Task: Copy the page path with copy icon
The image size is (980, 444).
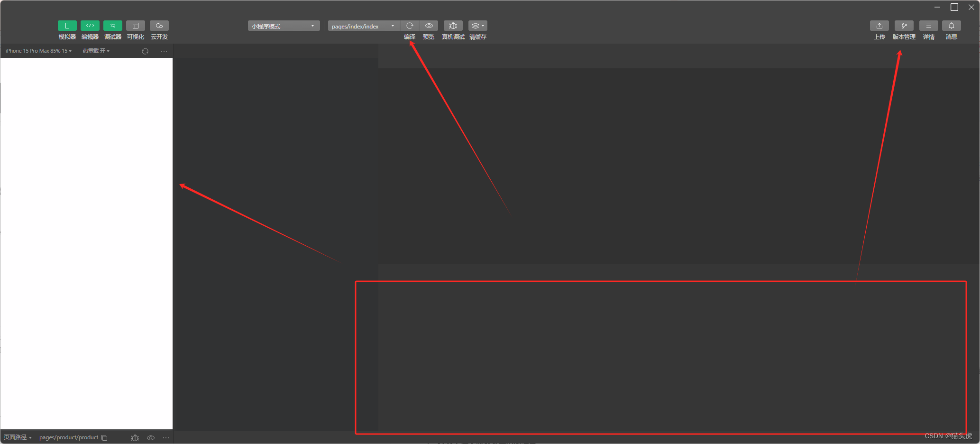Action: tap(104, 438)
